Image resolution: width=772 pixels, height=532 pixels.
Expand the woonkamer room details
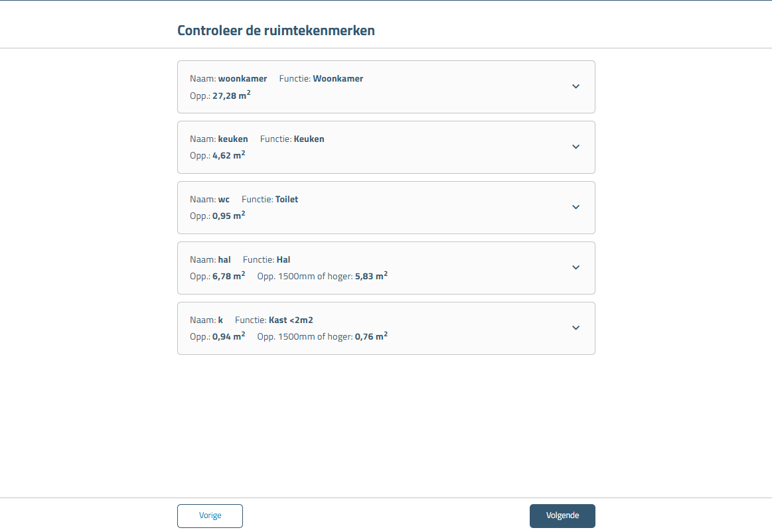(x=576, y=86)
